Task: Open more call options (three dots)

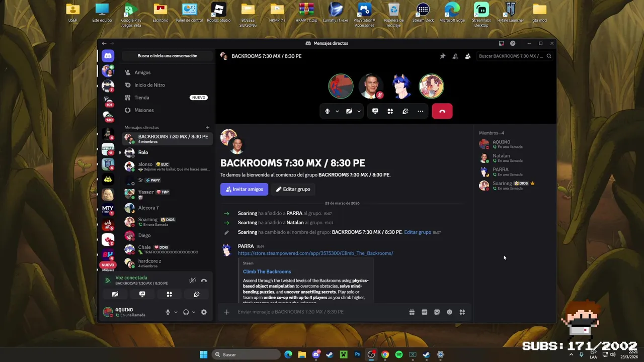Action: point(420,111)
